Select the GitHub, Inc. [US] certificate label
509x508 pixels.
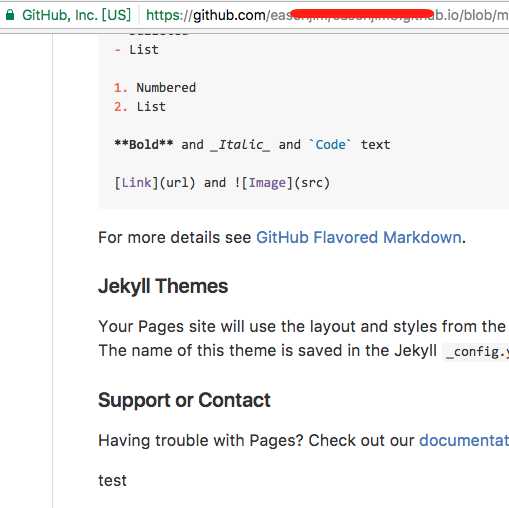click(x=76, y=15)
